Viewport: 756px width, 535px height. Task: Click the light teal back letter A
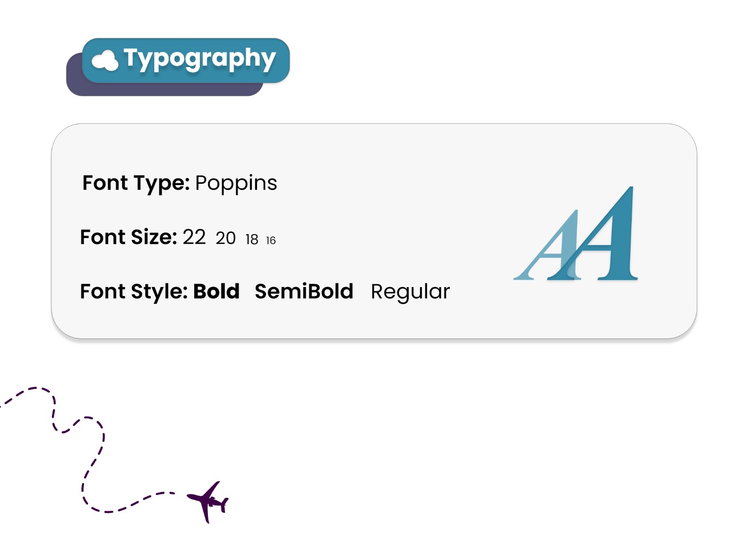[547, 245]
